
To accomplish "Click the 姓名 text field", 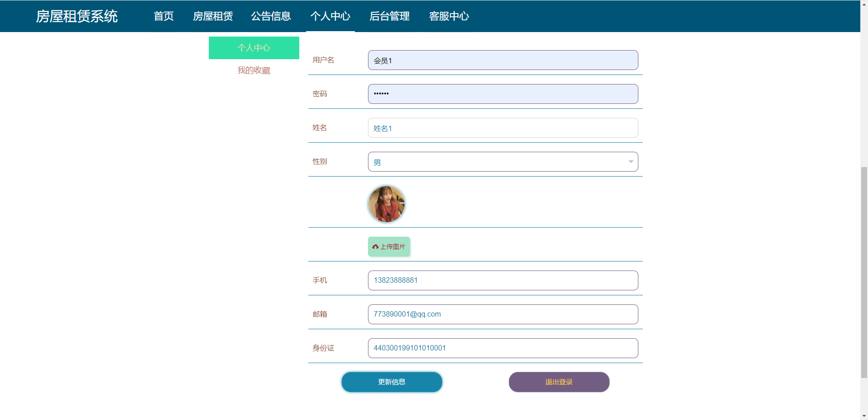I will point(503,128).
